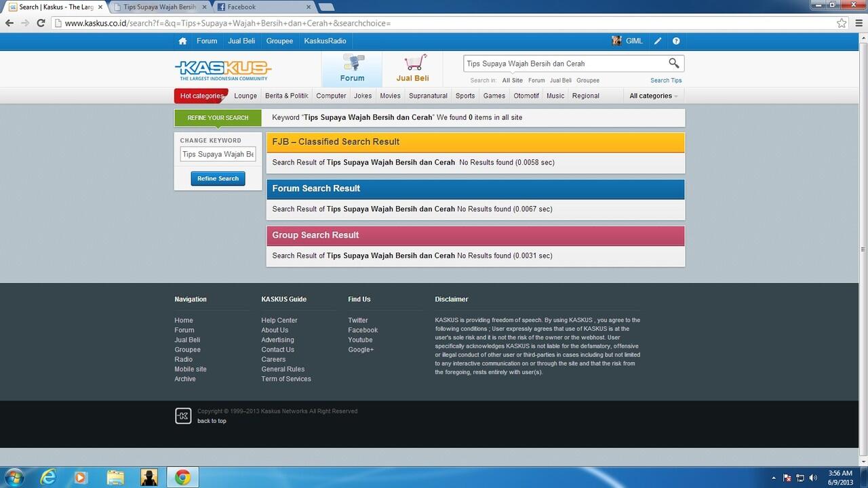The width and height of the screenshot is (868, 488).
Task: Click Groupee in top navigation bar
Action: (279, 41)
